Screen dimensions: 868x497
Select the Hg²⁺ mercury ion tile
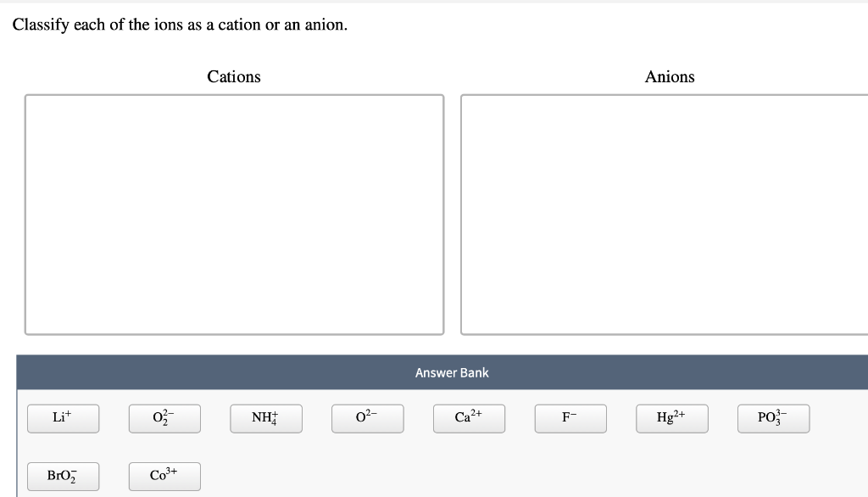click(672, 418)
